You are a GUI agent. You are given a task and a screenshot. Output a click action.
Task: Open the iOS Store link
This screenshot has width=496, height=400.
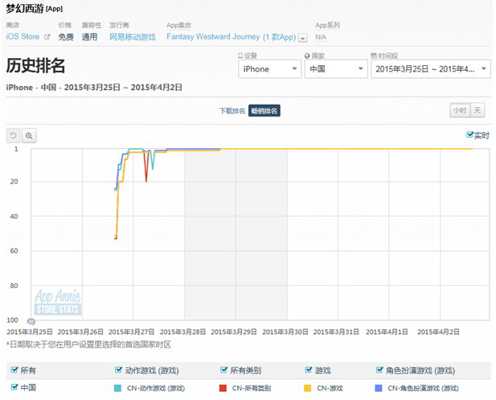point(23,36)
